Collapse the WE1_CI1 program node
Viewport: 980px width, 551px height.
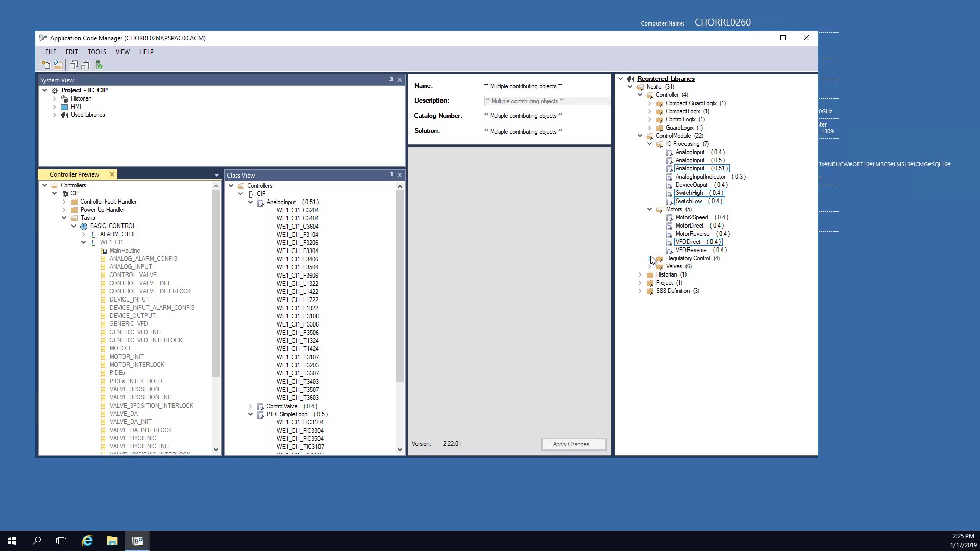(x=84, y=242)
